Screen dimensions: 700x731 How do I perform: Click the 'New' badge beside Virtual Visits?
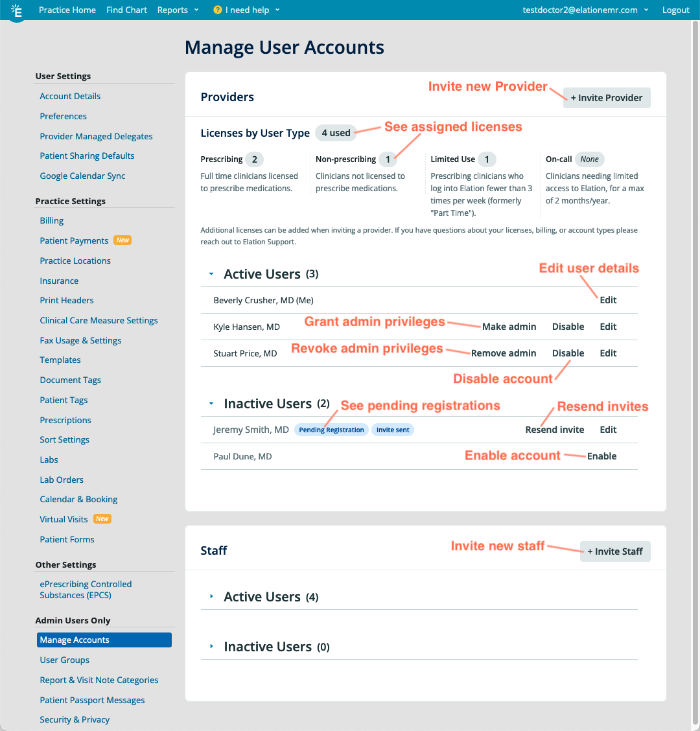click(102, 518)
